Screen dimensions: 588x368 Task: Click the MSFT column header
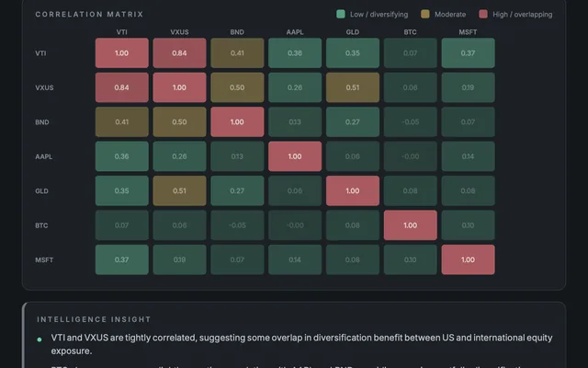468,32
